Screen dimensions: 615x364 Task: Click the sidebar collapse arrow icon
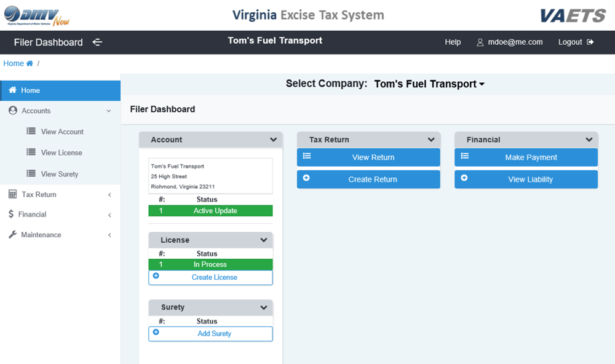click(x=97, y=42)
